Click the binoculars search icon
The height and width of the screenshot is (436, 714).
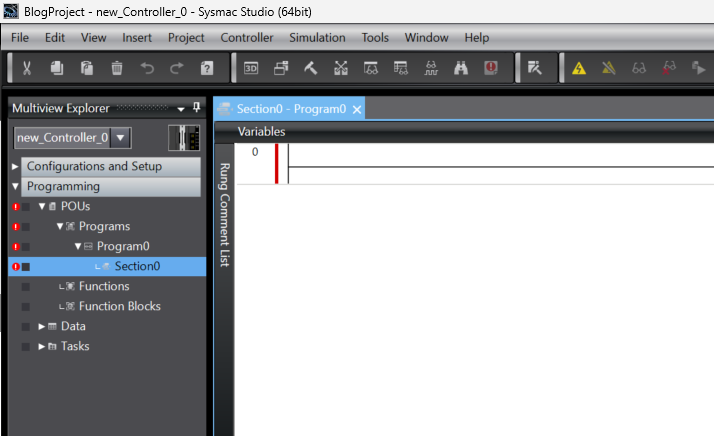[461, 68]
